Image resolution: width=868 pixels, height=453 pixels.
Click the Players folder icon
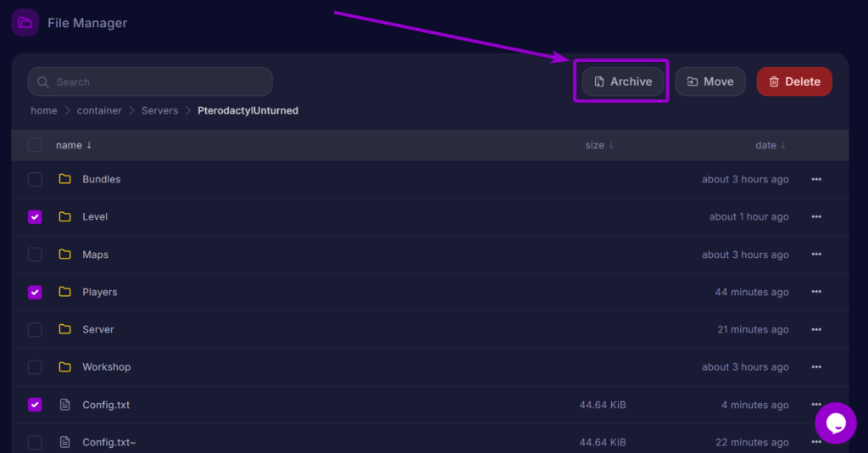point(64,292)
